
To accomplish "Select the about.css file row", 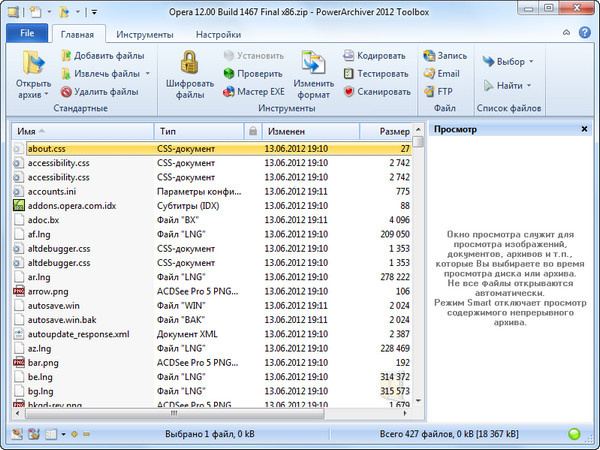I will click(212, 148).
